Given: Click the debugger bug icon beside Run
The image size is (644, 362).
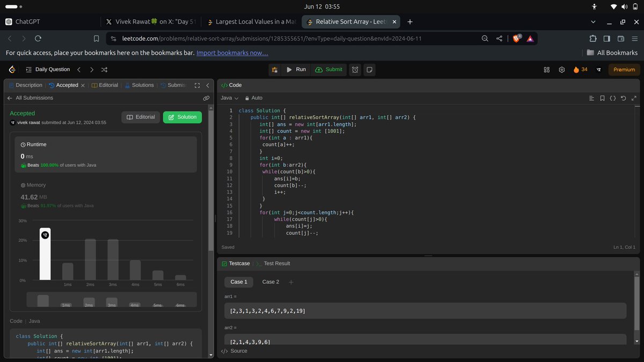Looking at the screenshot, I should point(275,69).
